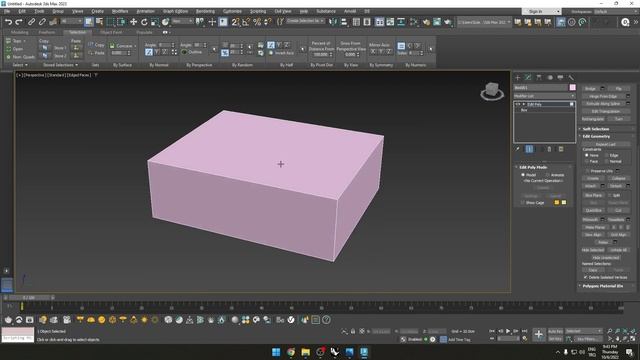The height and width of the screenshot is (360, 640).
Task: Open the Workspaces Default dropdown
Action: (615, 11)
